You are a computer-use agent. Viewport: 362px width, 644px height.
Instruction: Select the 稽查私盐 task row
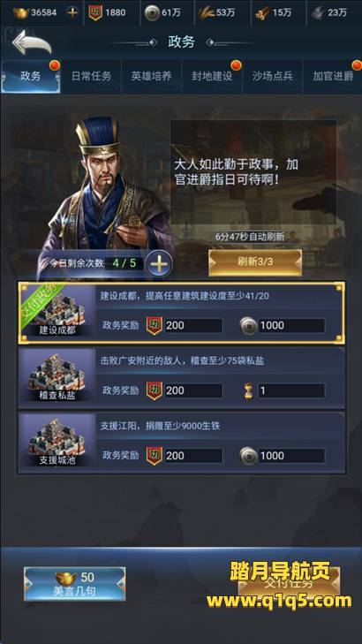(181, 378)
